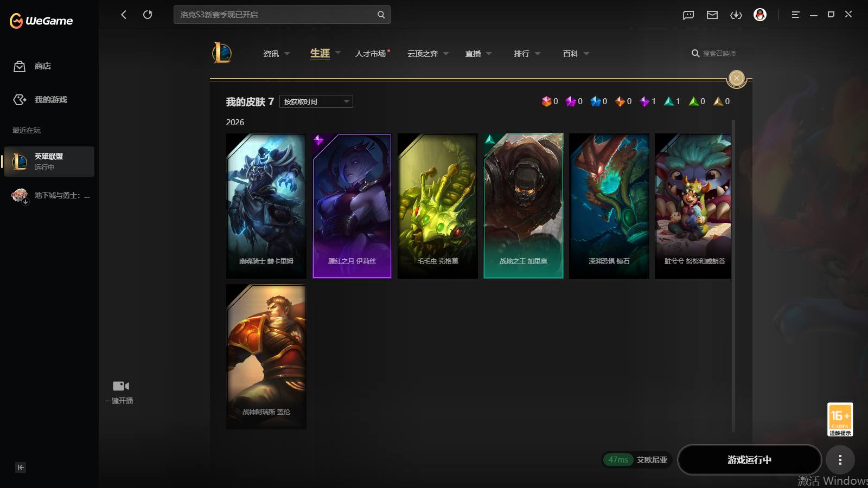Viewport: 868px width, 488px height.
Task: Click the blue pentagon gem counter
Action: pos(599,101)
